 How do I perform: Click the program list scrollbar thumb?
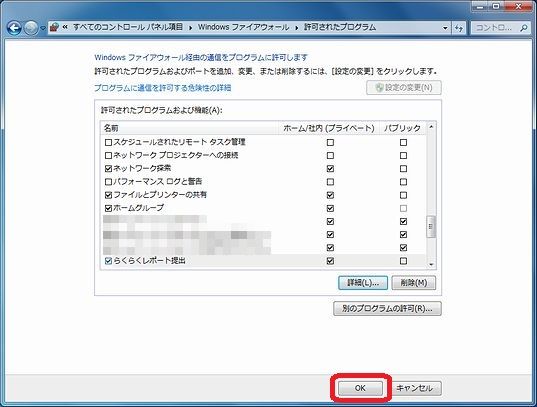click(431, 226)
